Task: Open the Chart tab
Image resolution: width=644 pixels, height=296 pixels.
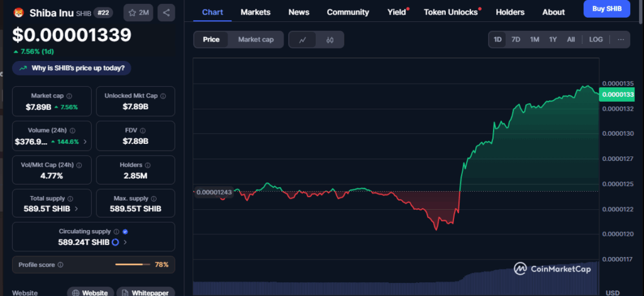Action: pyautogui.click(x=213, y=13)
